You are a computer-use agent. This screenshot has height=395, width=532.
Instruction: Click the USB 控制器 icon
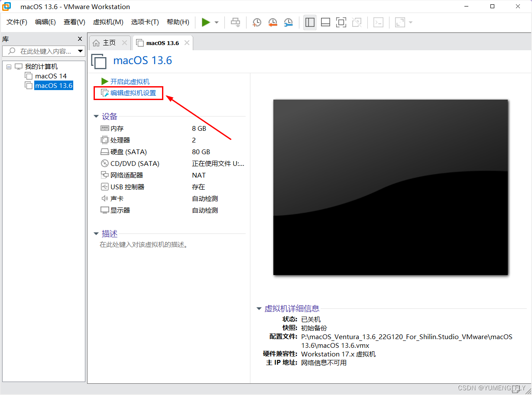[x=104, y=187]
